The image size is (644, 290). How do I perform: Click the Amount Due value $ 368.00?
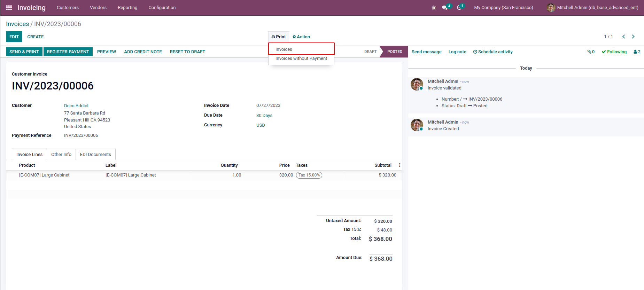coord(381,259)
